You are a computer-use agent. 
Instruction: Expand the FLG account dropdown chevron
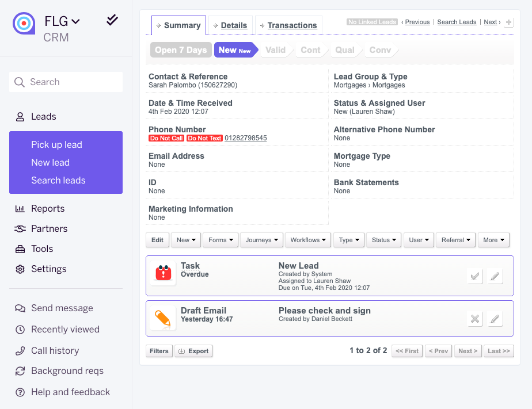tap(75, 22)
